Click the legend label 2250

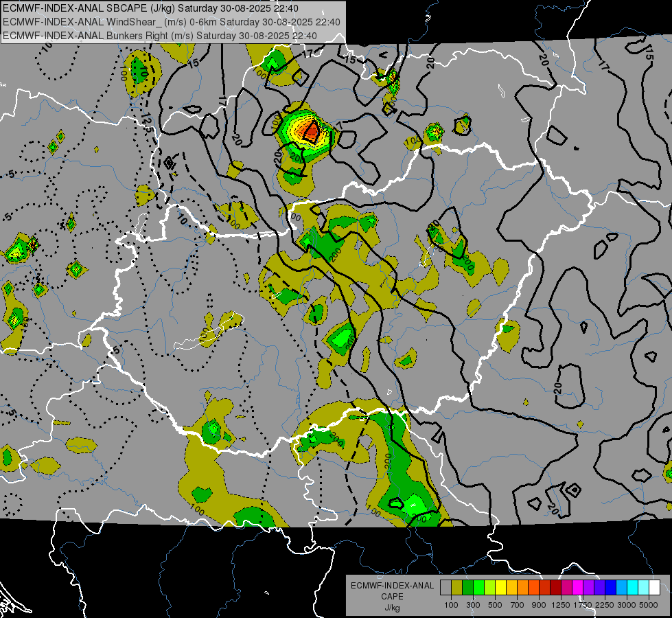[604, 605]
